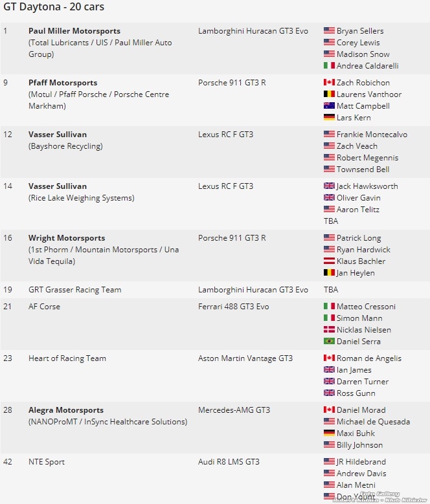Click the German flag next to Lars Kern
This screenshot has height=504, width=430.
[x=329, y=118]
